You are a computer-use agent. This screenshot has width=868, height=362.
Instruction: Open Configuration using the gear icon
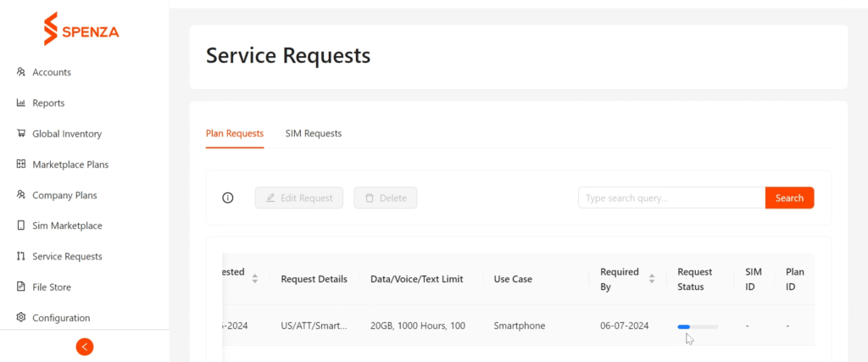click(21, 318)
